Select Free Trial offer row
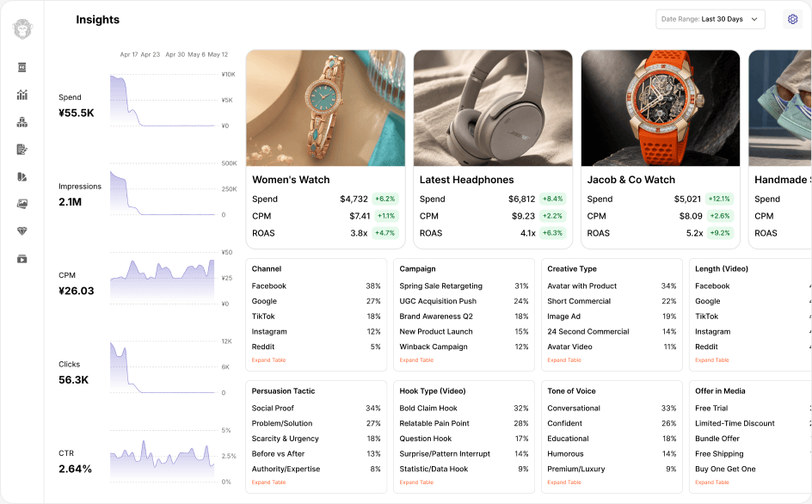Image resolution: width=812 pixels, height=504 pixels. coord(754,409)
